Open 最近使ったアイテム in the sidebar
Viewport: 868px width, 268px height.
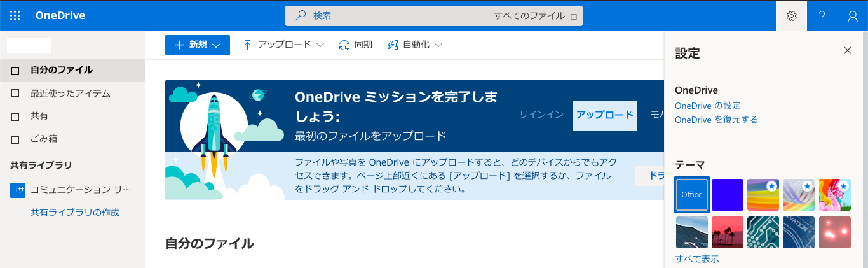click(72, 94)
